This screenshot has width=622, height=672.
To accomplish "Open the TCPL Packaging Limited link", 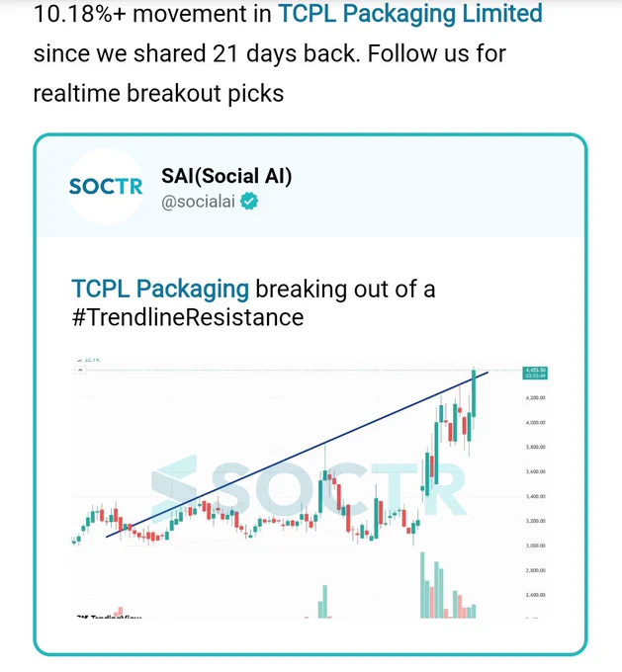I will [410, 14].
